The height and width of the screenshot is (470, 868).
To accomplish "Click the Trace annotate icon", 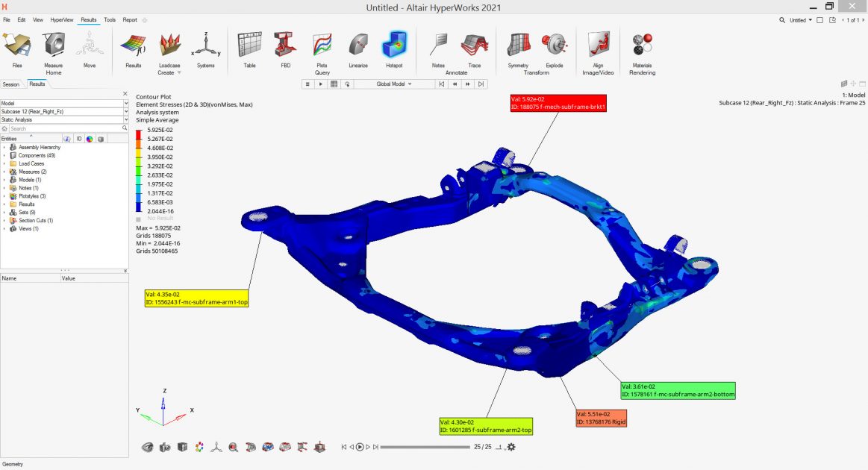I will pos(473,48).
